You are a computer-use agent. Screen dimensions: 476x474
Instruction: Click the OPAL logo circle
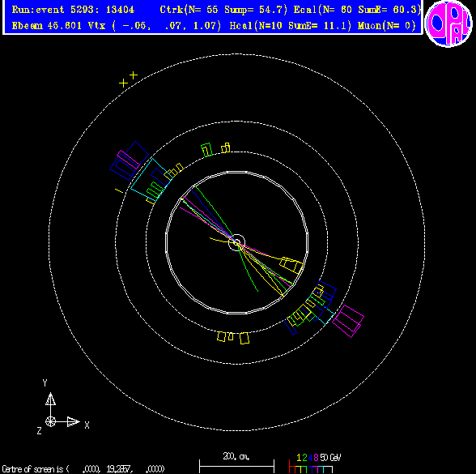point(448,23)
